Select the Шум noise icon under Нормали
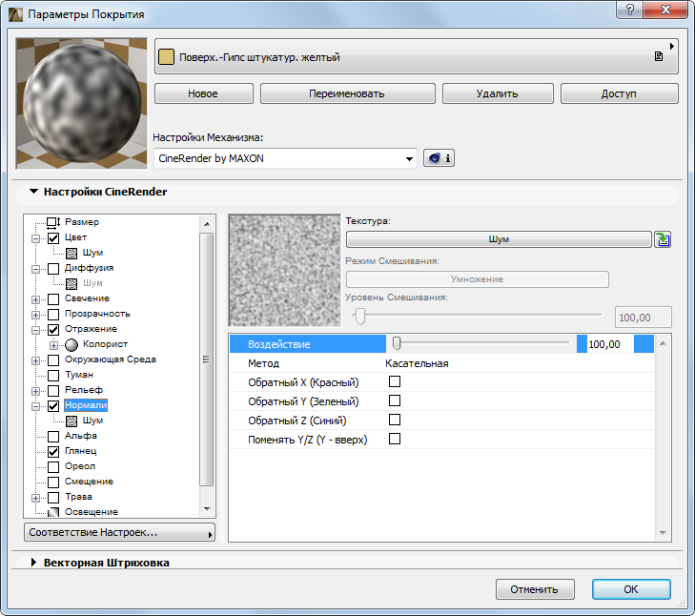This screenshot has height=616, width=695. click(72, 421)
